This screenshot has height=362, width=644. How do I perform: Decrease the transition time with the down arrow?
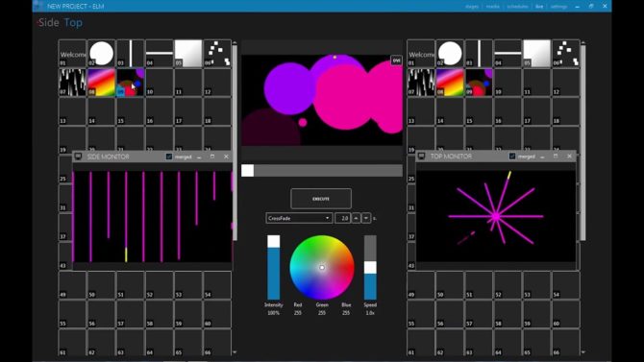click(x=366, y=218)
